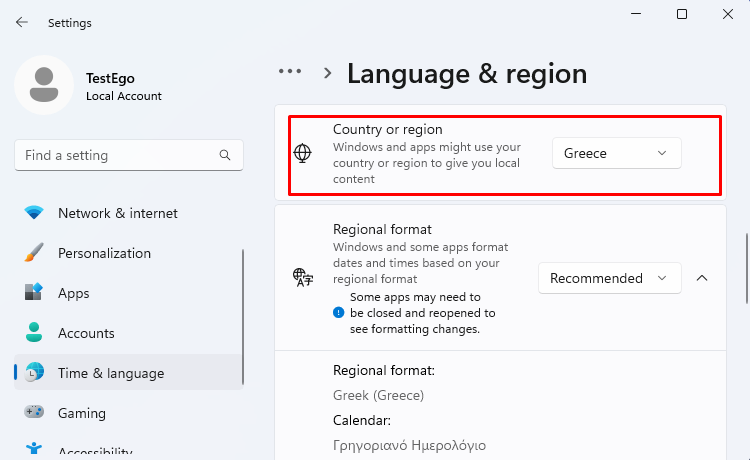
Task: Select Time & language in sidebar
Action: (129, 372)
